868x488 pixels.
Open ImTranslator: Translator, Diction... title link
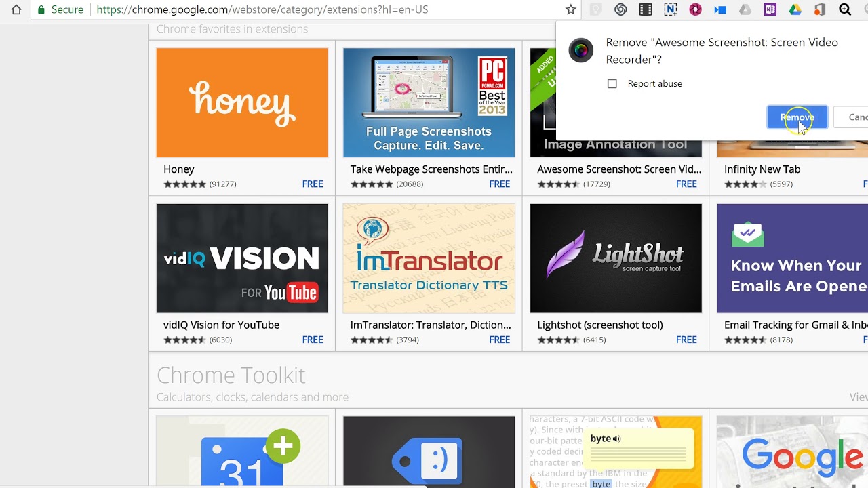431,325
